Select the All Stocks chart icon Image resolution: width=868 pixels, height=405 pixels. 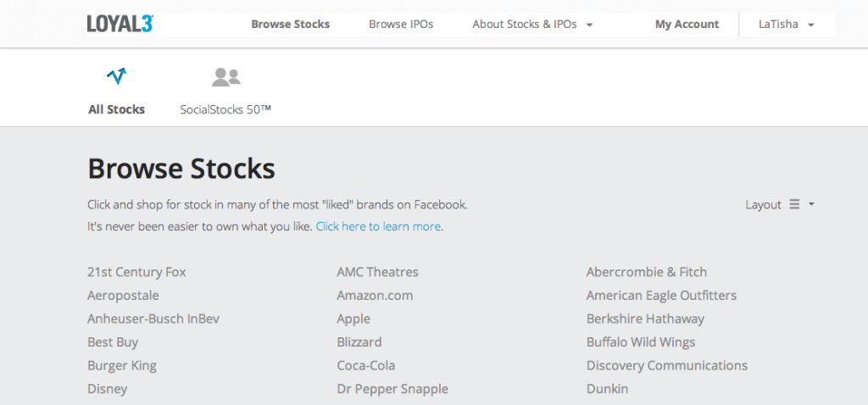[116, 76]
